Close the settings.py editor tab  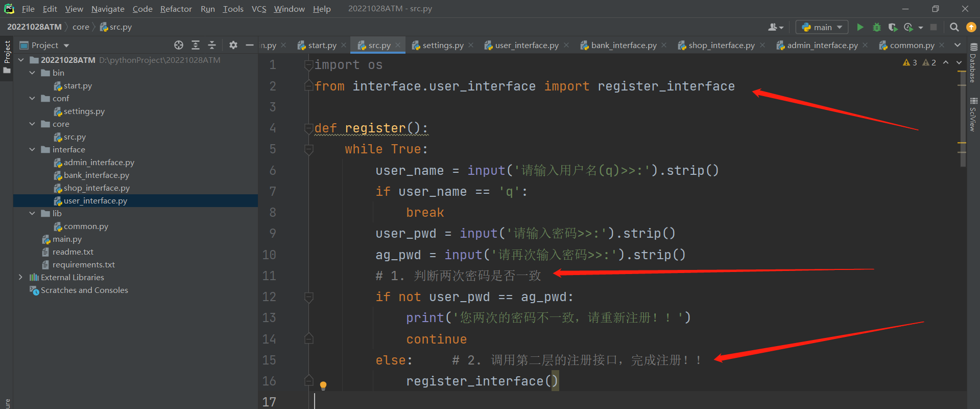[x=471, y=45]
